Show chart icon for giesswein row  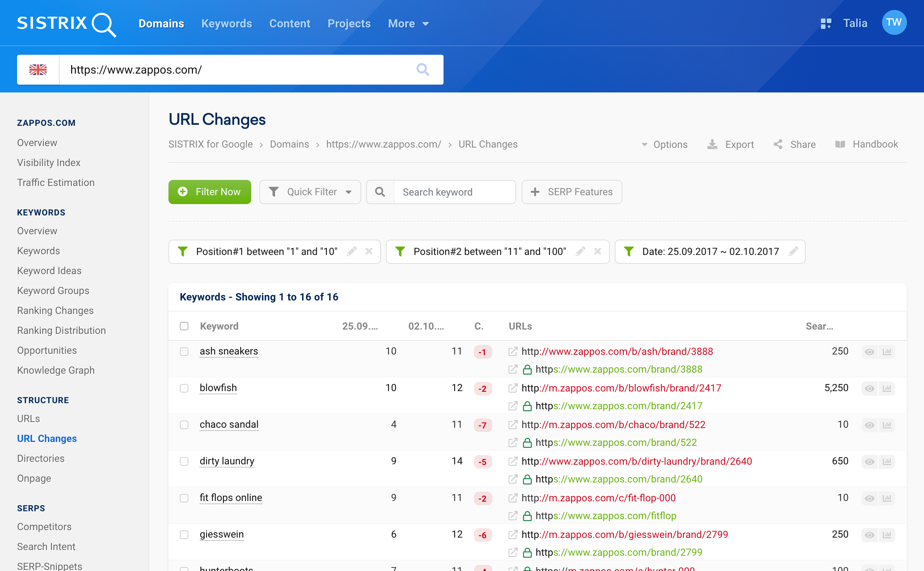887,535
